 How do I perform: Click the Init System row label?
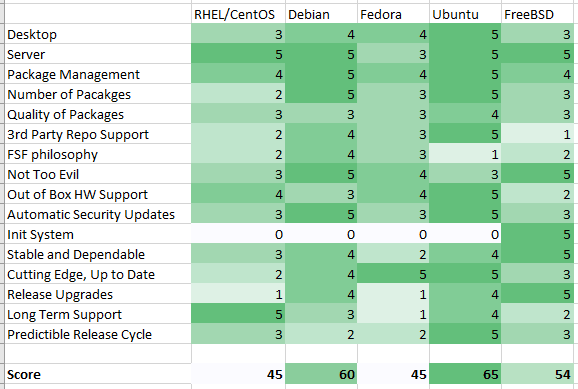point(98,234)
